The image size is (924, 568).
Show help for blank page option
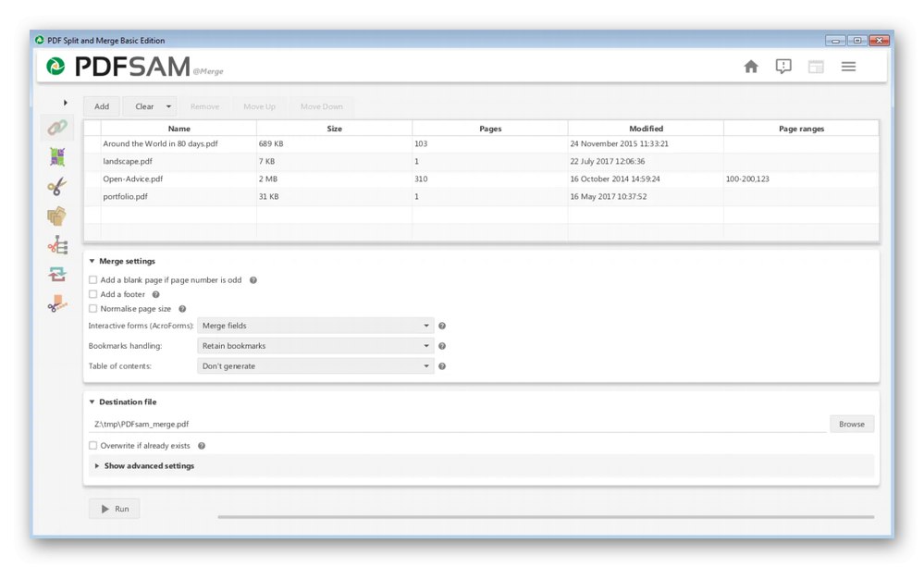(253, 280)
